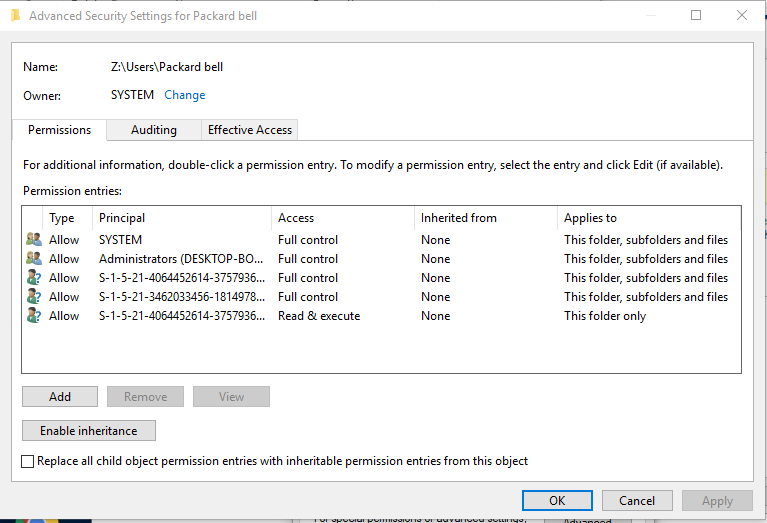Select the Permissions tab
The width and height of the screenshot is (767, 523).
click(59, 130)
